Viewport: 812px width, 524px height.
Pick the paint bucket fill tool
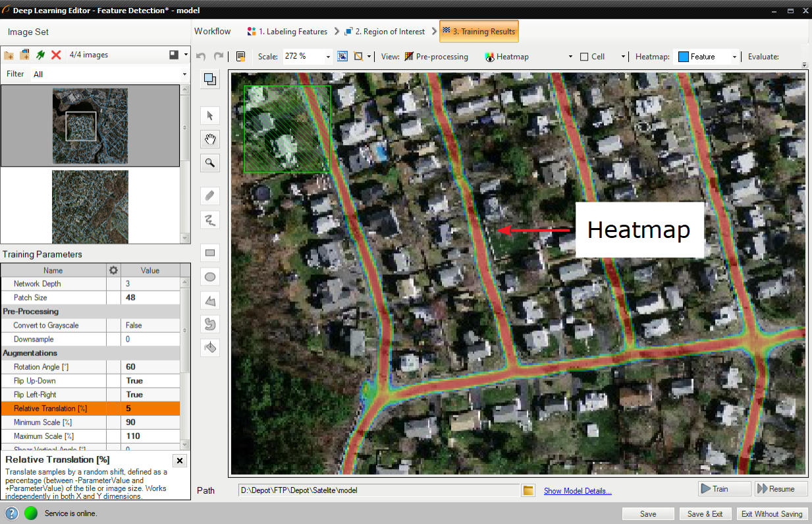pos(210,348)
